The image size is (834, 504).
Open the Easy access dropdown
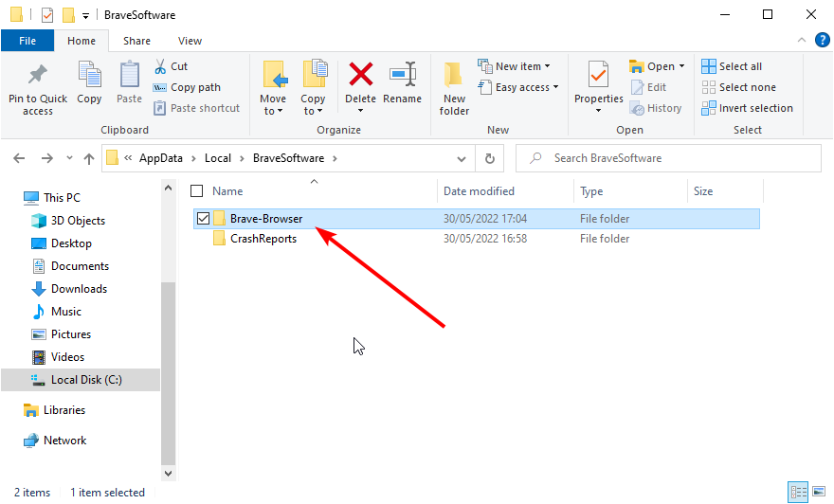point(518,87)
